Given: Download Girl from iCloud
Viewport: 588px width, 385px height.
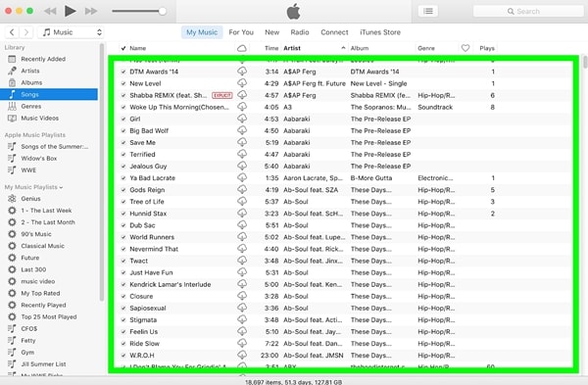Looking at the screenshot, I should 242,119.
